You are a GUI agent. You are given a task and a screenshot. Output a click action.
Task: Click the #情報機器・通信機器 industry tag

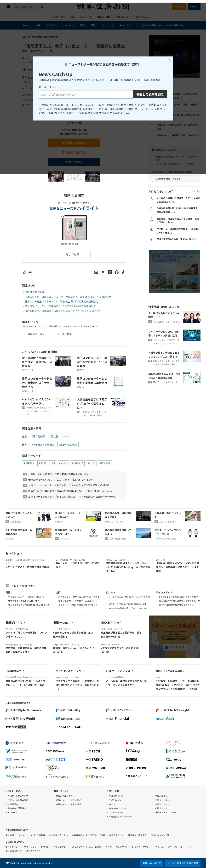pyautogui.click(x=43, y=444)
